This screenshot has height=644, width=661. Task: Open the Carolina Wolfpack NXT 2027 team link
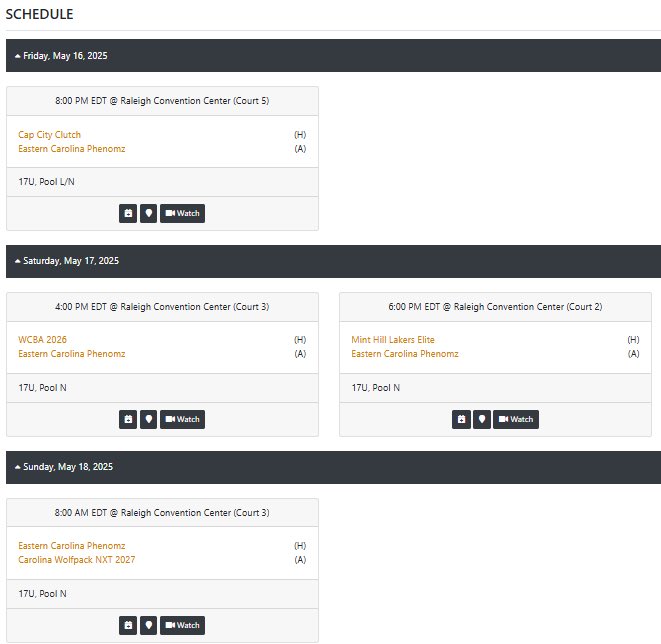pos(77,560)
